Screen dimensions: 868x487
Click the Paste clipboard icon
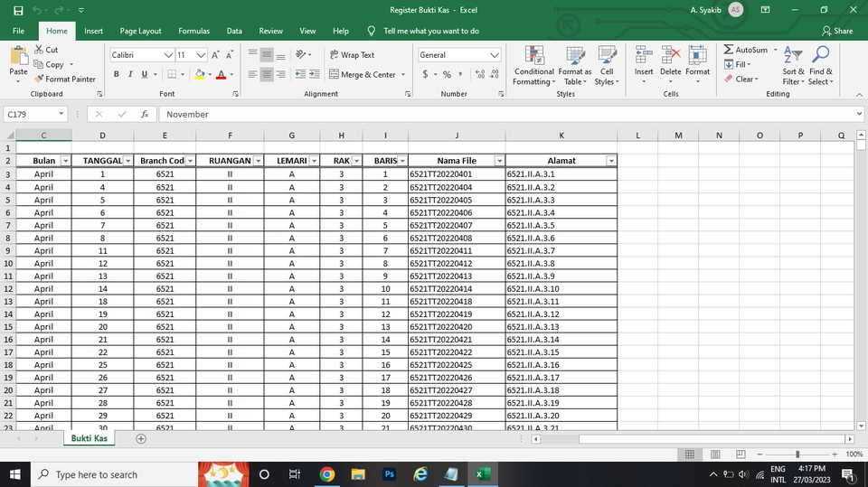click(x=18, y=57)
